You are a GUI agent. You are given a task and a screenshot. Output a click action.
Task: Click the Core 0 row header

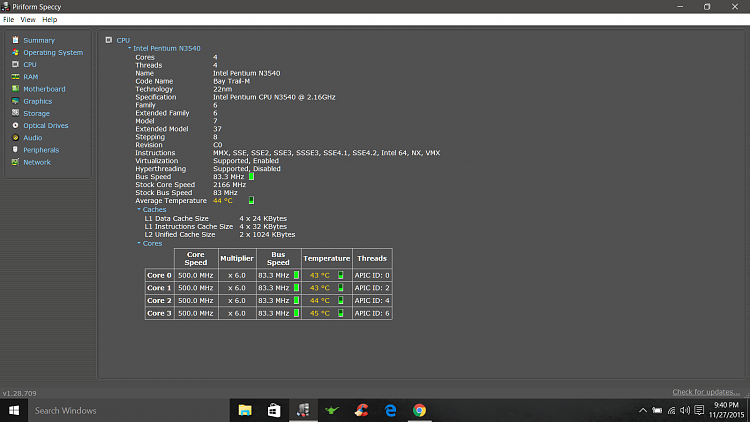(x=159, y=275)
